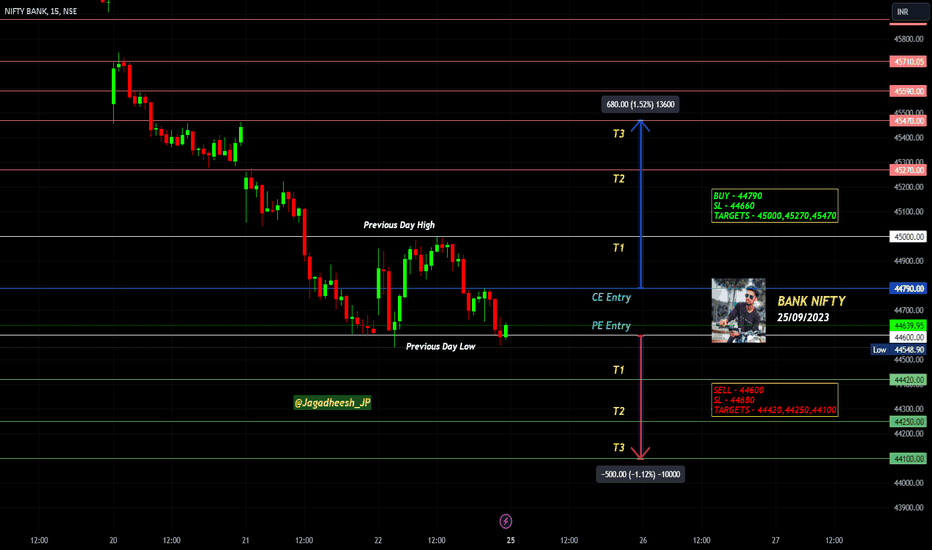Screen dimensions: 932x550
Task: Select the BUY - 44790 trade note box
Action: coord(774,206)
